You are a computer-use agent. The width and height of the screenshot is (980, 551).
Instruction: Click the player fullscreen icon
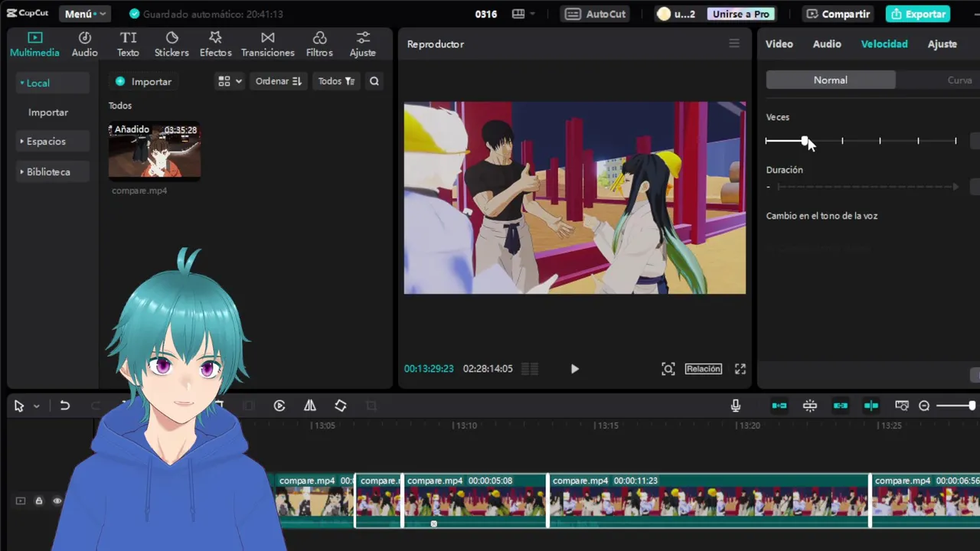pos(740,369)
